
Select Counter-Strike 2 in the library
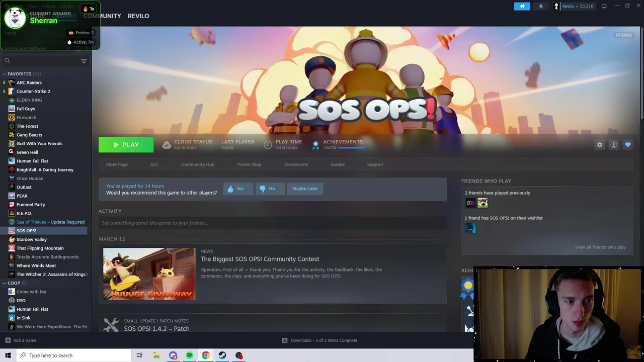[x=33, y=91]
